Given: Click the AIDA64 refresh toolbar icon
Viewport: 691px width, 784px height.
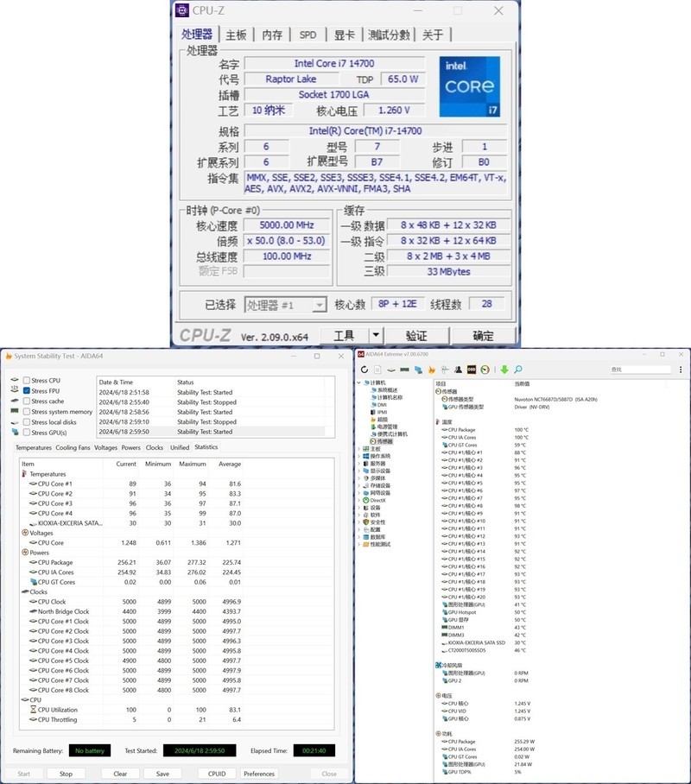Looking at the screenshot, I should [365, 370].
